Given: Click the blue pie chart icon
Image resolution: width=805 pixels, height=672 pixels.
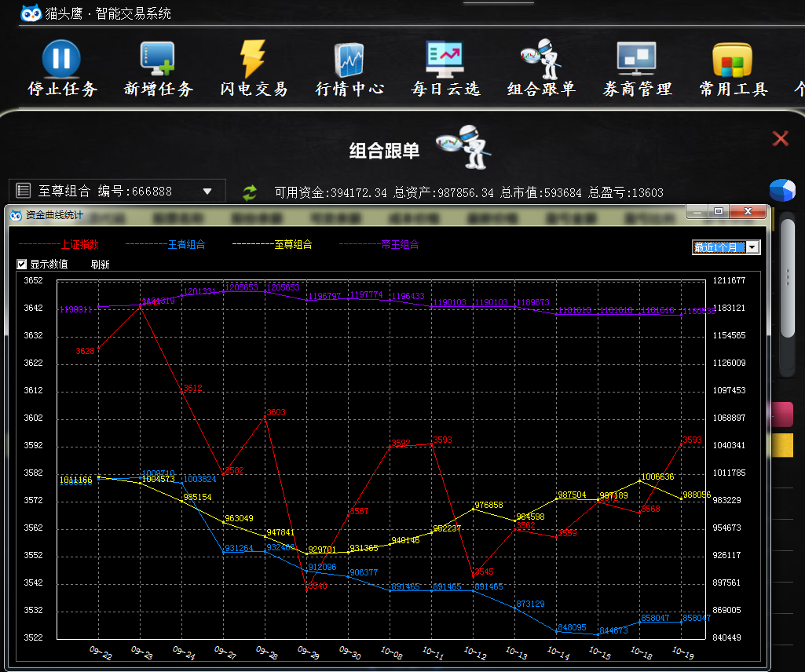Looking at the screenshot, I should pos(781,190).
